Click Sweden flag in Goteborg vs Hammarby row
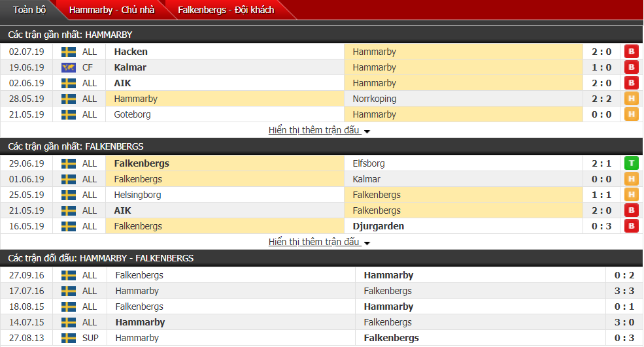644x347 pixels. [69, 114]
